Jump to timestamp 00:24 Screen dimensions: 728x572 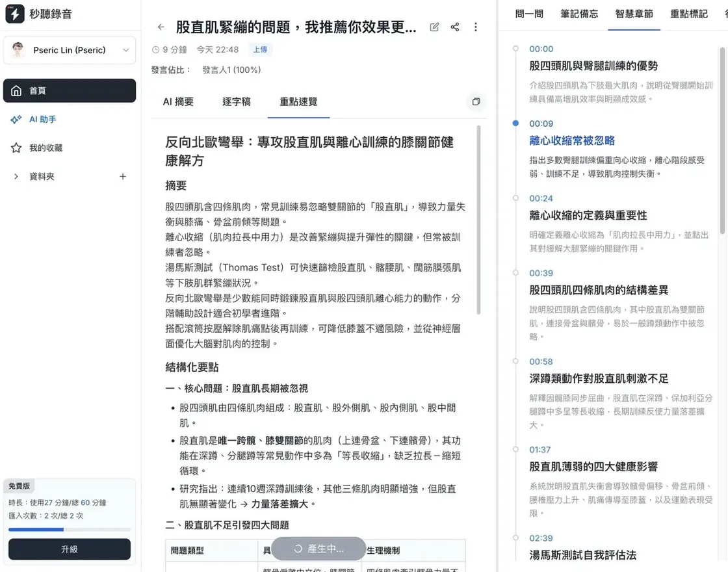click(541, 198)
